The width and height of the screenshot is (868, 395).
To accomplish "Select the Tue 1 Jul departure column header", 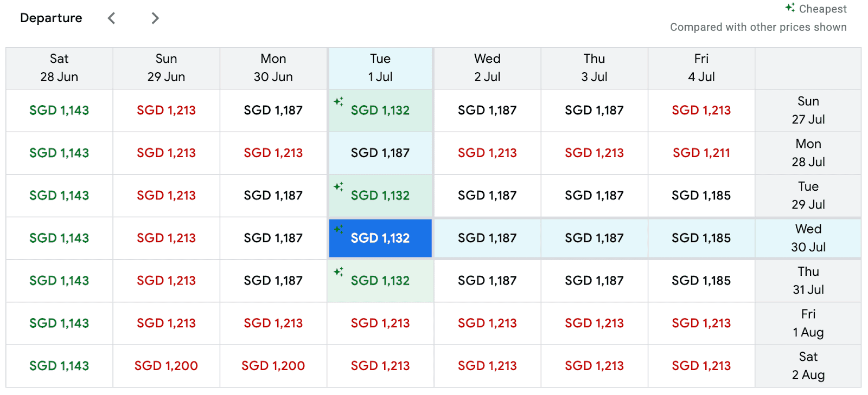I will pyautogui.click(x=380, y=68).
